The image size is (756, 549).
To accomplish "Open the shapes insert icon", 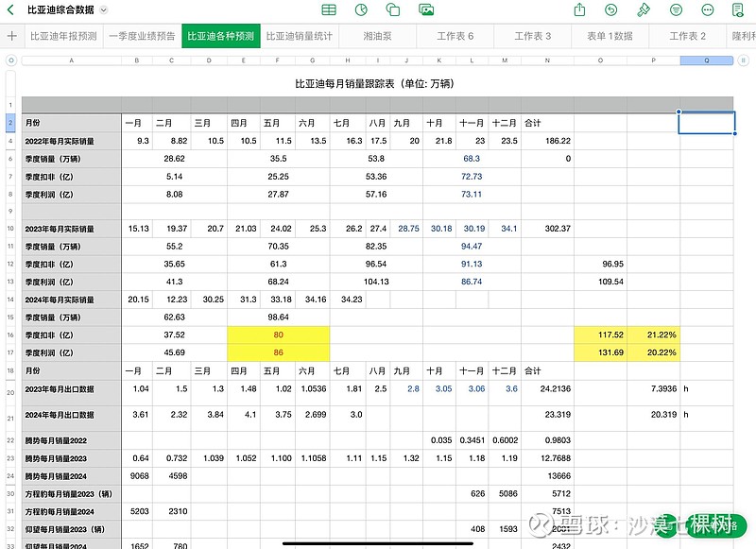I will [393, 9].
